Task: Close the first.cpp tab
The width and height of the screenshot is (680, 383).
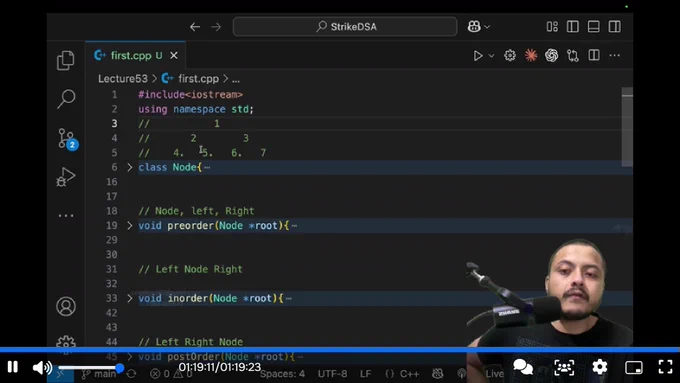Action: coord(174,56)
